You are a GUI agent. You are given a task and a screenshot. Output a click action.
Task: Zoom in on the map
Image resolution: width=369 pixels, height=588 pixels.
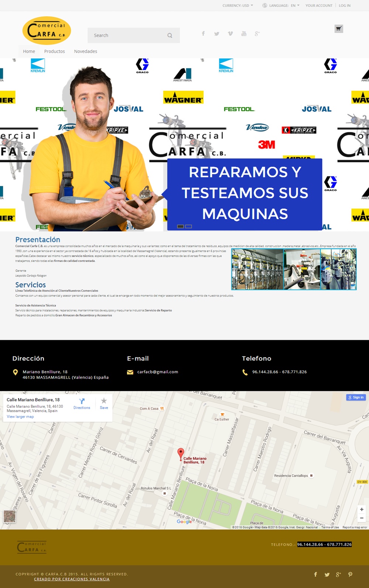[362, 509]
